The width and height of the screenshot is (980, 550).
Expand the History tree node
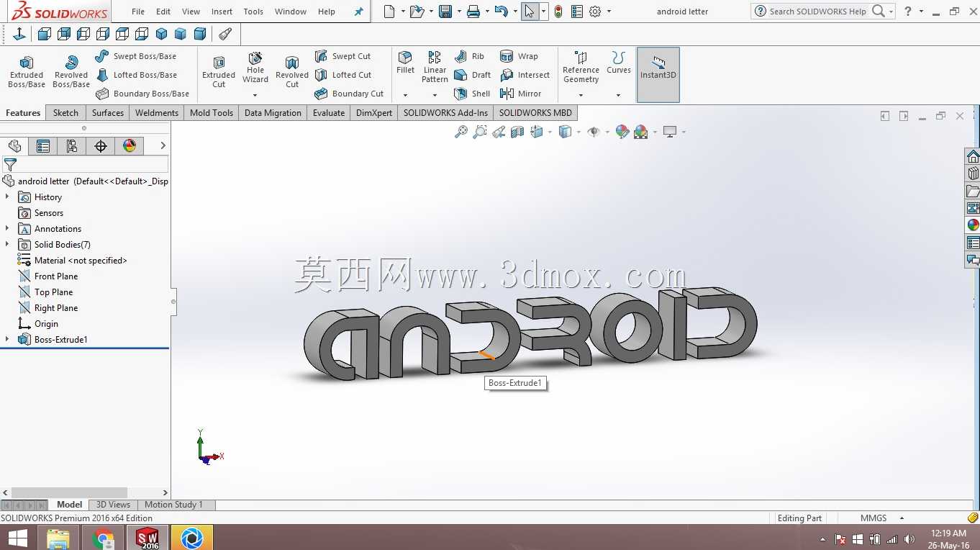coord(8,197)
